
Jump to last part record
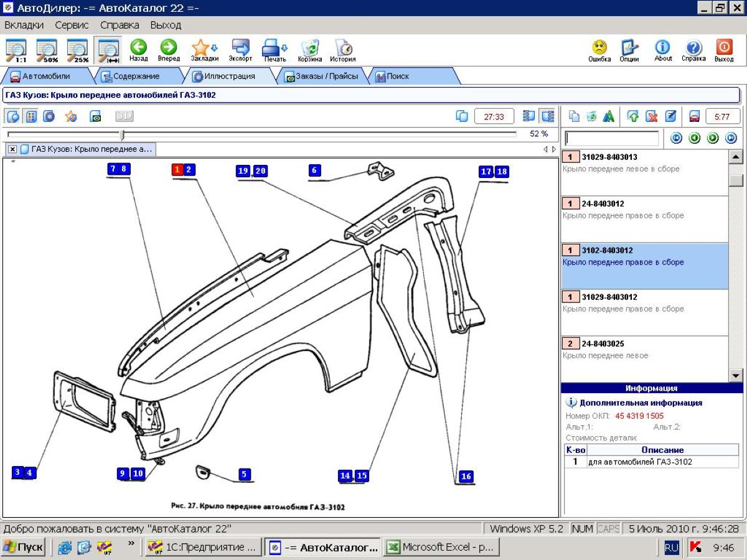731,138
